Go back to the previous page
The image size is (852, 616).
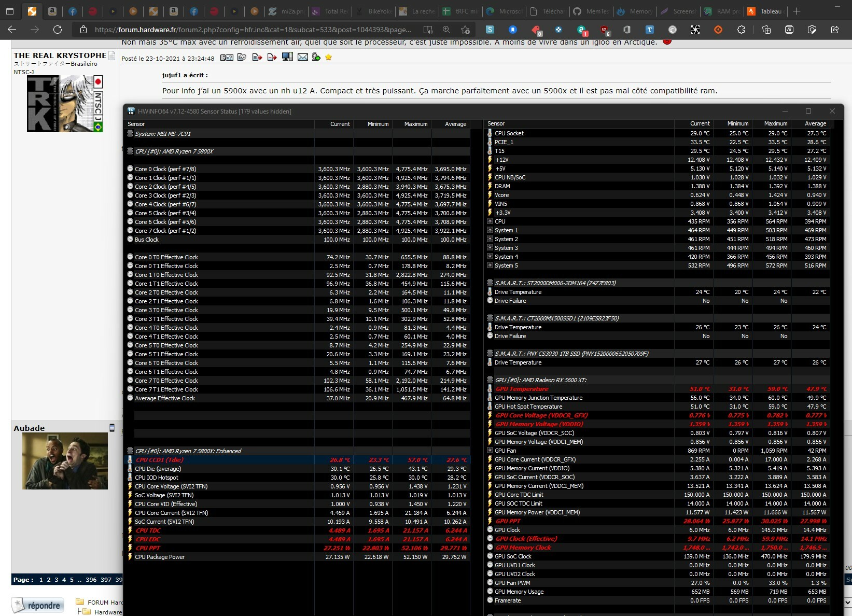pos(12,30)
